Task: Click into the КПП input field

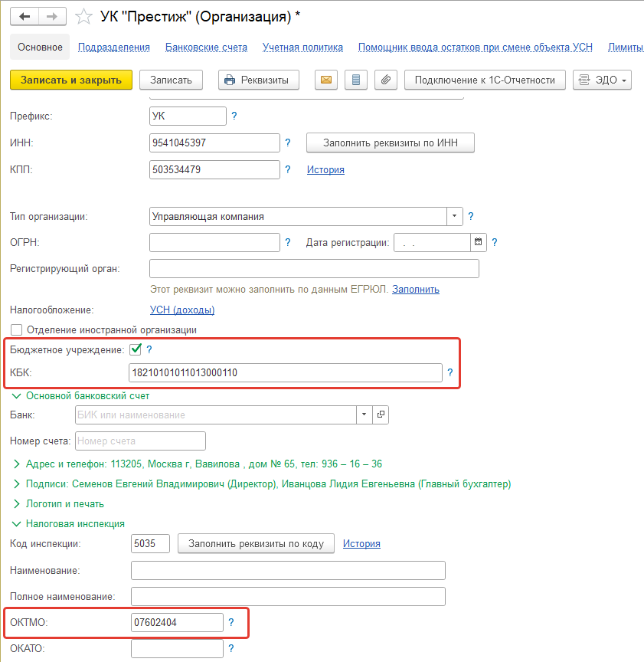Action: pos(214,169)
